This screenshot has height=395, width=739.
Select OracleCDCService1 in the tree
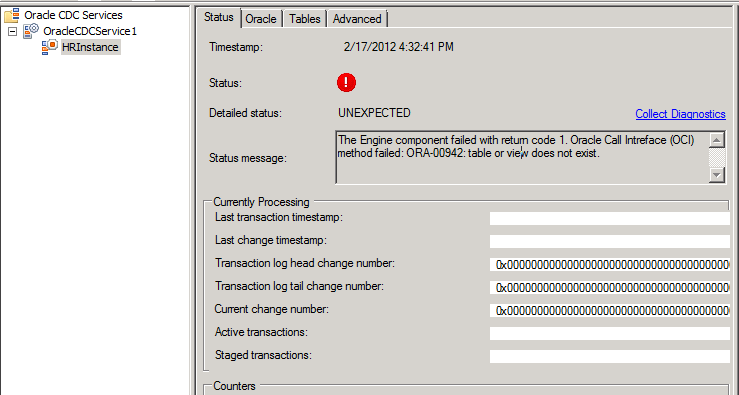[90, 31]
